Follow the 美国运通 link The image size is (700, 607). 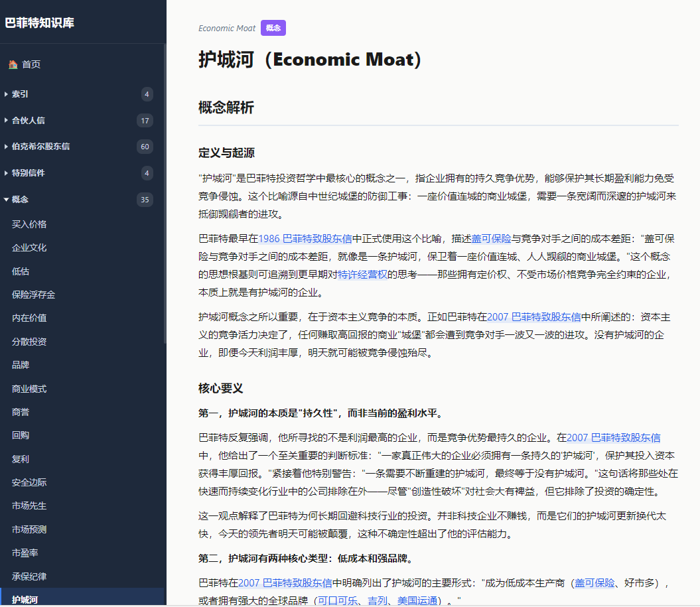[x=417, y=601]
